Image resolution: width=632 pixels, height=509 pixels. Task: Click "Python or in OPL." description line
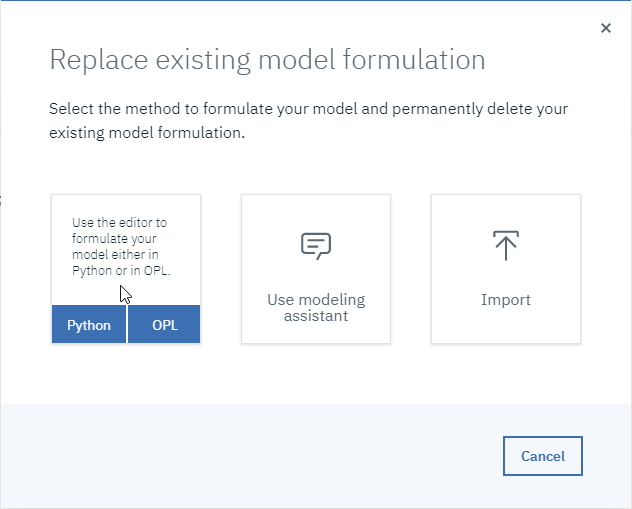121,270
